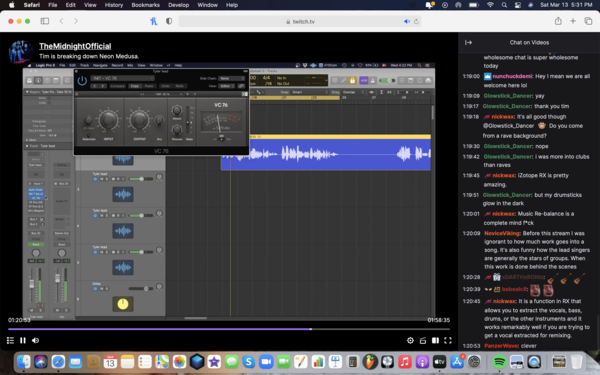
Task: Open the Develop menu
Action: 178,5
